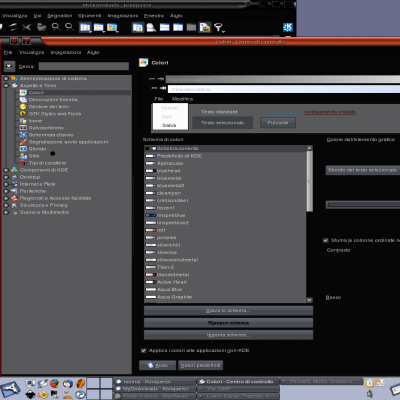Open the K menu launcher in panel

(x=10, y=389)
